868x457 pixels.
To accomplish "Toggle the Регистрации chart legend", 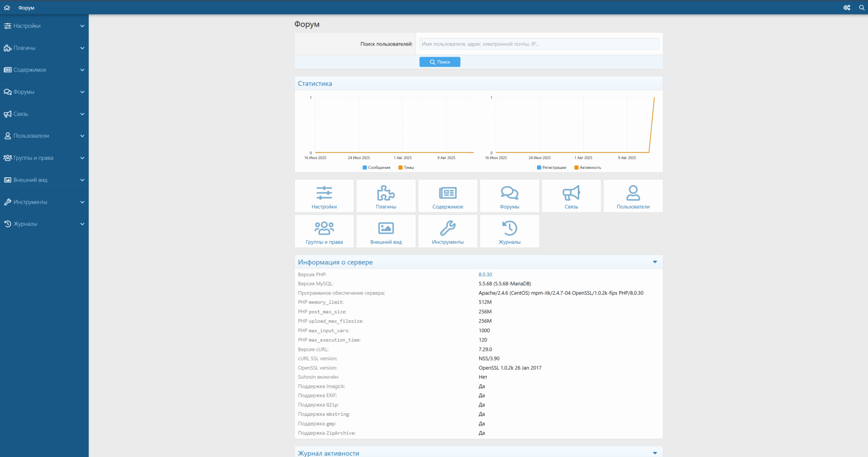I will coord(551,168).
